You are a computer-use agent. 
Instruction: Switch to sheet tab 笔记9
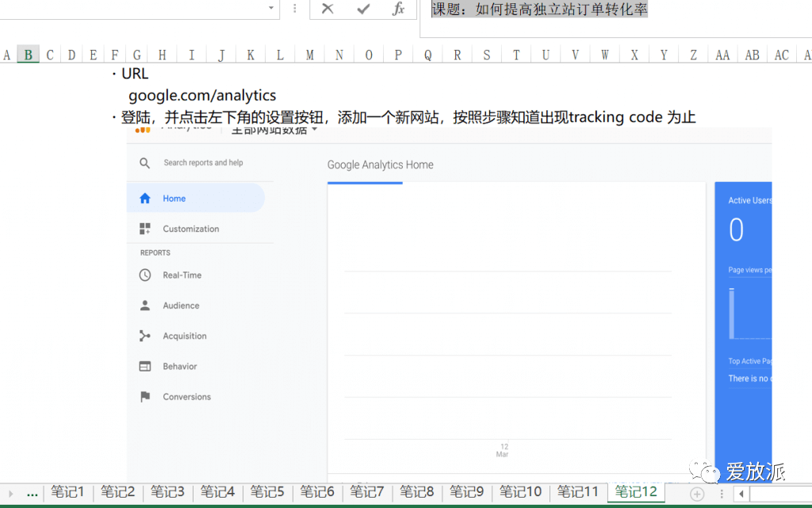pos(466,491)
